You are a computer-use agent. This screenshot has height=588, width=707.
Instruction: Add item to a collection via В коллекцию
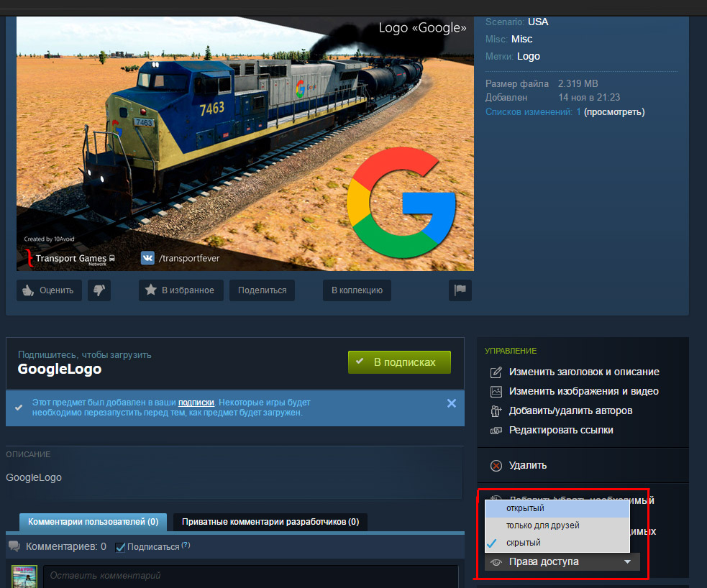coord(357,290)
